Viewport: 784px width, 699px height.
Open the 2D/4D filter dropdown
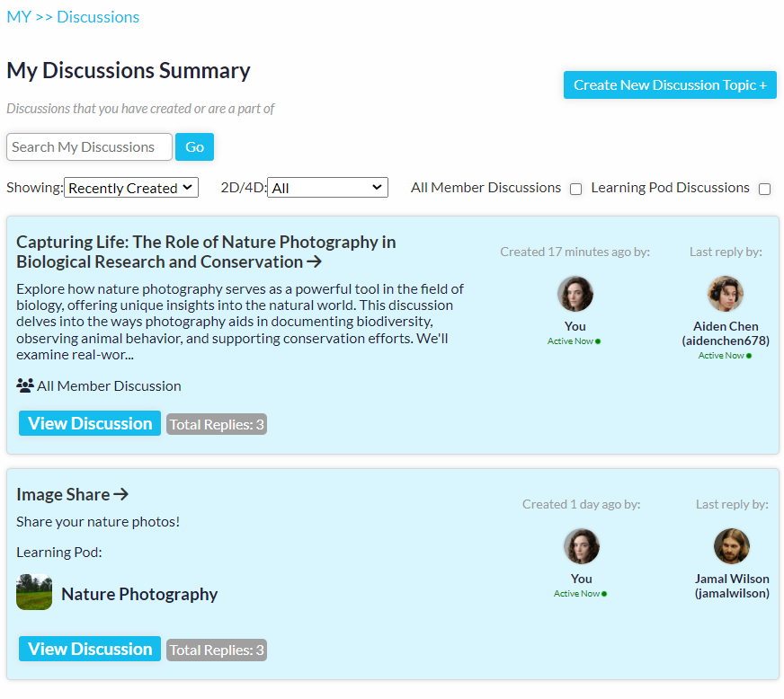tap(327, 188)
